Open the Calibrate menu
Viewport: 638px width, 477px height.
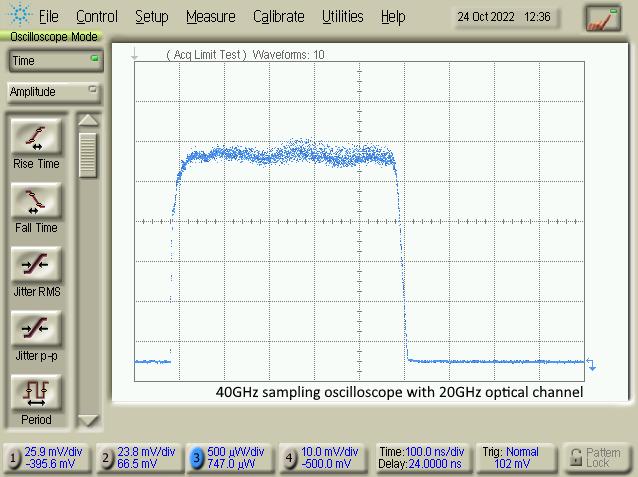[x=278, y=17]
